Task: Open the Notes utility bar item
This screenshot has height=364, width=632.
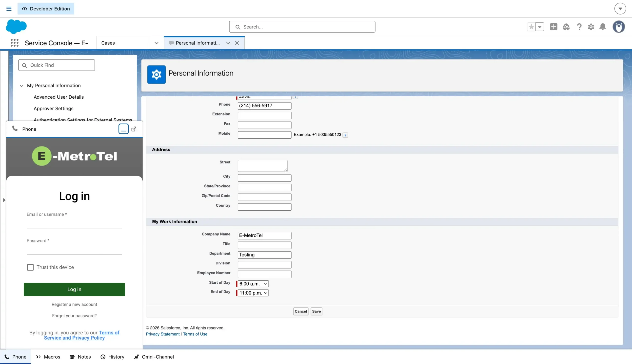Action: pyautogui.click(x=80, y=357)
